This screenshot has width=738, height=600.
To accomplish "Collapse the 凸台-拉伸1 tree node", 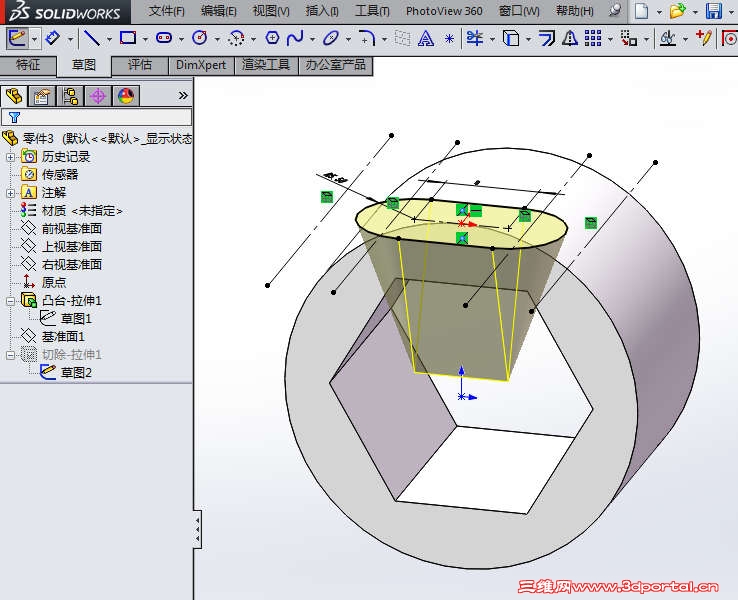I will click(x=10, y=301).
